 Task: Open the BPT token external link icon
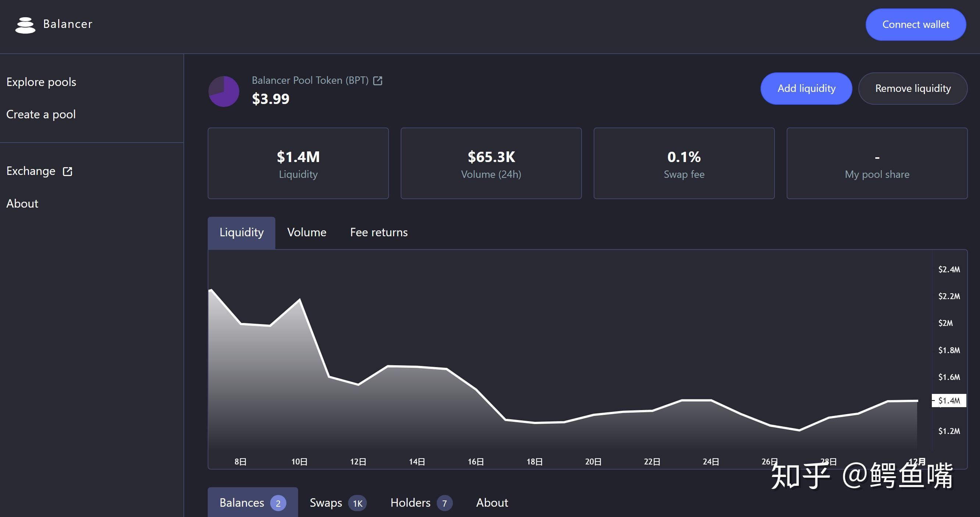378,80
